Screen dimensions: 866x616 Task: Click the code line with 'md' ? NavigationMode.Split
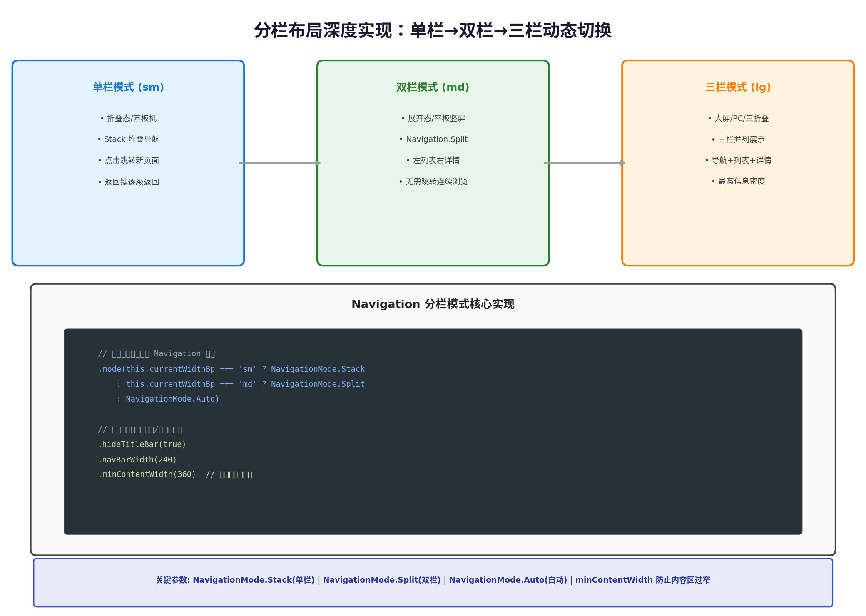tap(241, 384)
